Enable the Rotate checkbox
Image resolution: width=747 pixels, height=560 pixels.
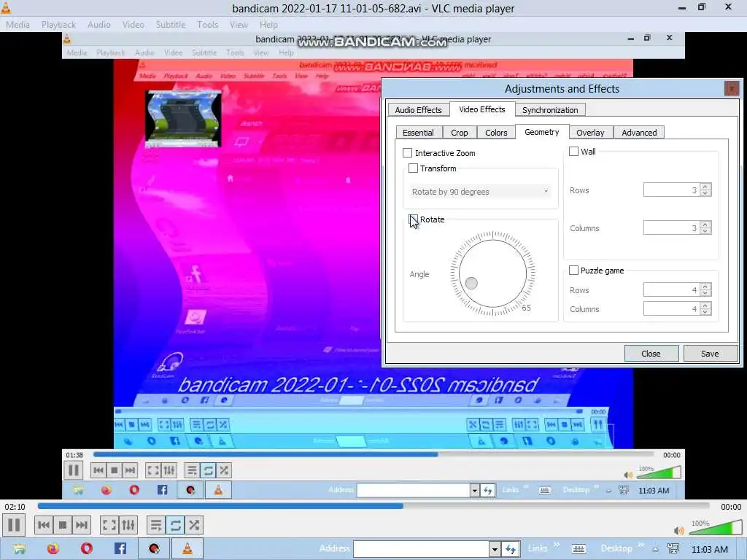click(x=413, y=219)
